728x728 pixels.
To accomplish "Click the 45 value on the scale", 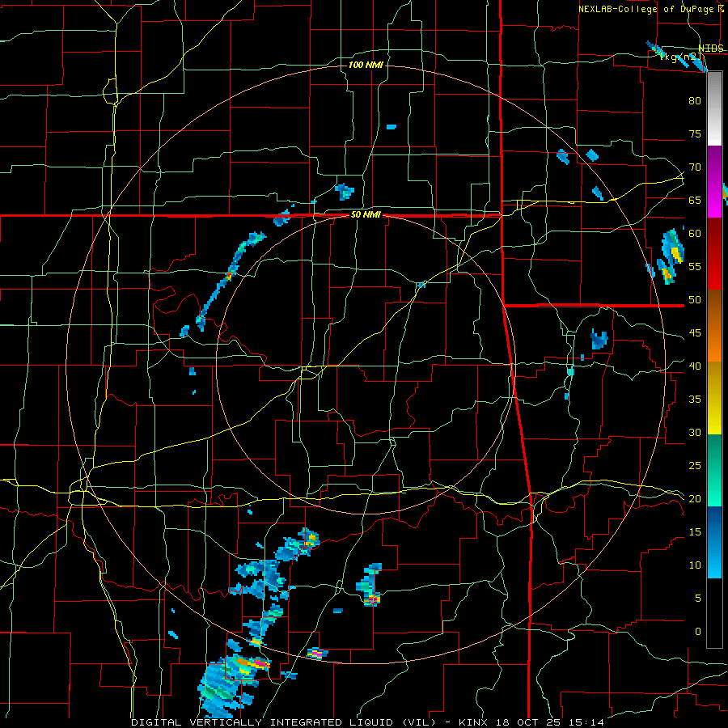I will (695, 333).
